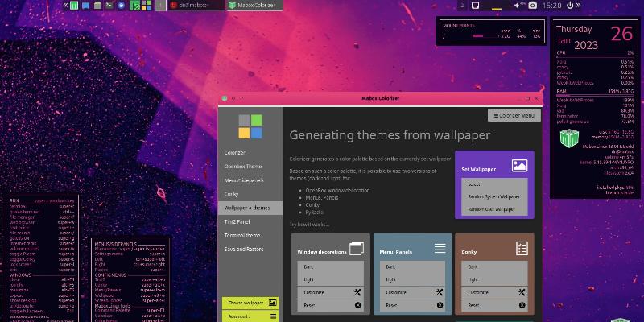Click the Window decorations card icon

point(356,249)
